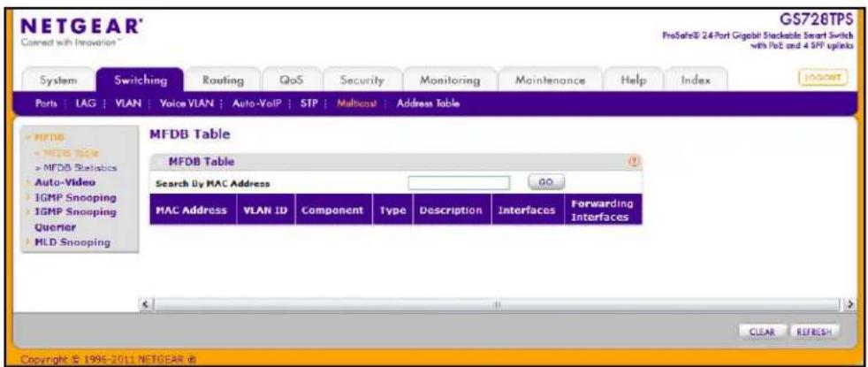Click the Description column header
This screenshot has height=367, width=868.
click(x=451, y=210)
